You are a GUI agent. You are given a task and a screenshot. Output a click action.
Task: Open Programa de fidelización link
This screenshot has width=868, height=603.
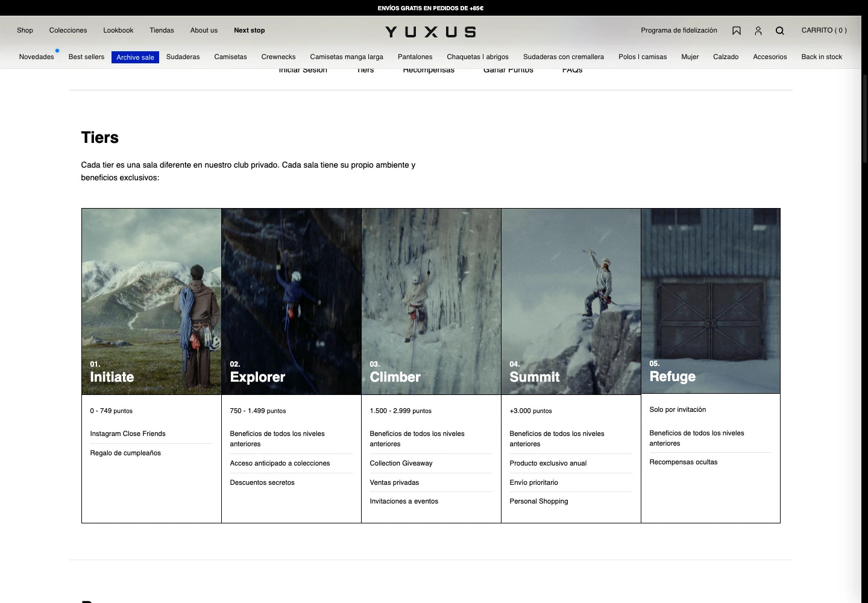[679, 30]
